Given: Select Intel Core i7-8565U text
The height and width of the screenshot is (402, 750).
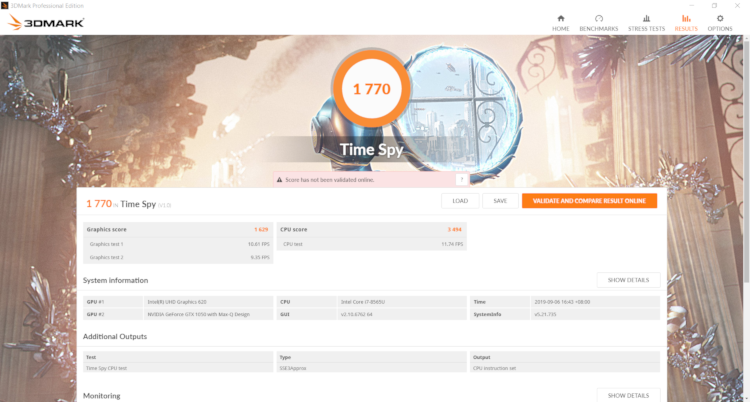Looking at the screenshot, I should point(361,302).
